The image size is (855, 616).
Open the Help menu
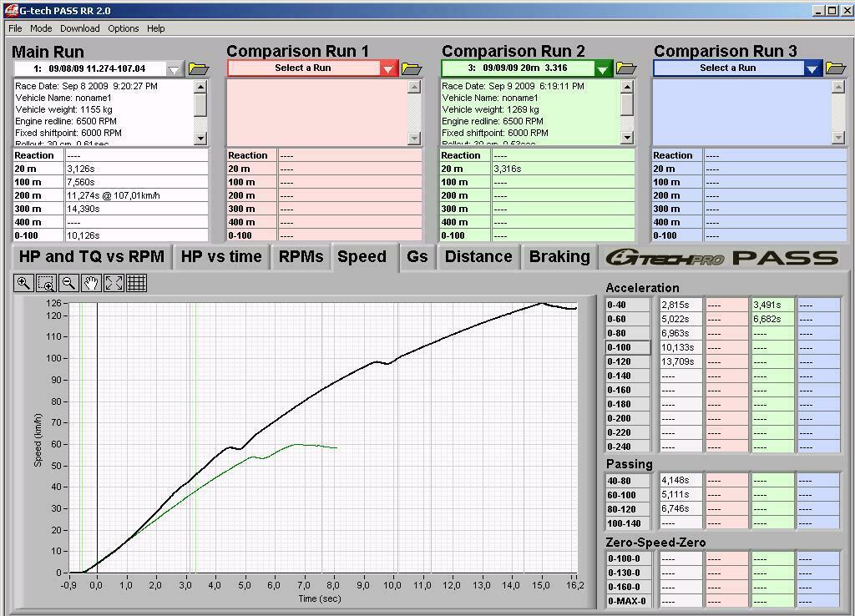pos(155,28)
